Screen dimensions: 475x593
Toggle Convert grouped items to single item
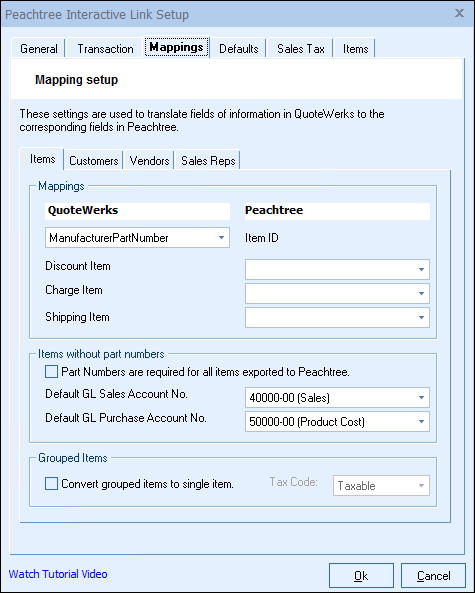(x=51, y=484)
